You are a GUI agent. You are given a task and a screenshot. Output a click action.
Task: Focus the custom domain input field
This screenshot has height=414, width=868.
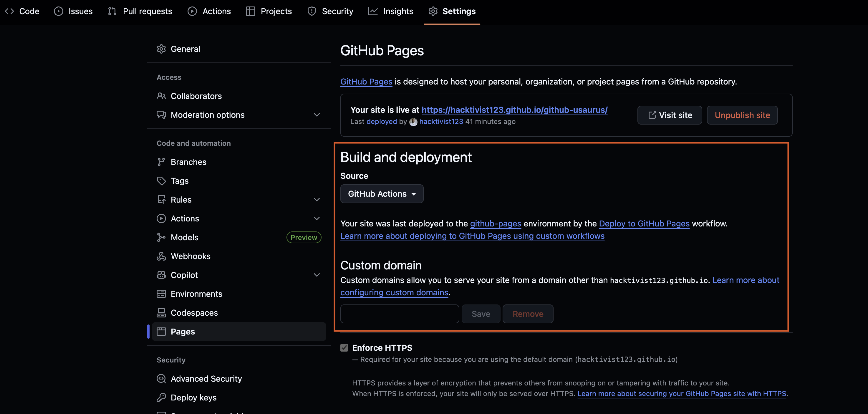400,314
